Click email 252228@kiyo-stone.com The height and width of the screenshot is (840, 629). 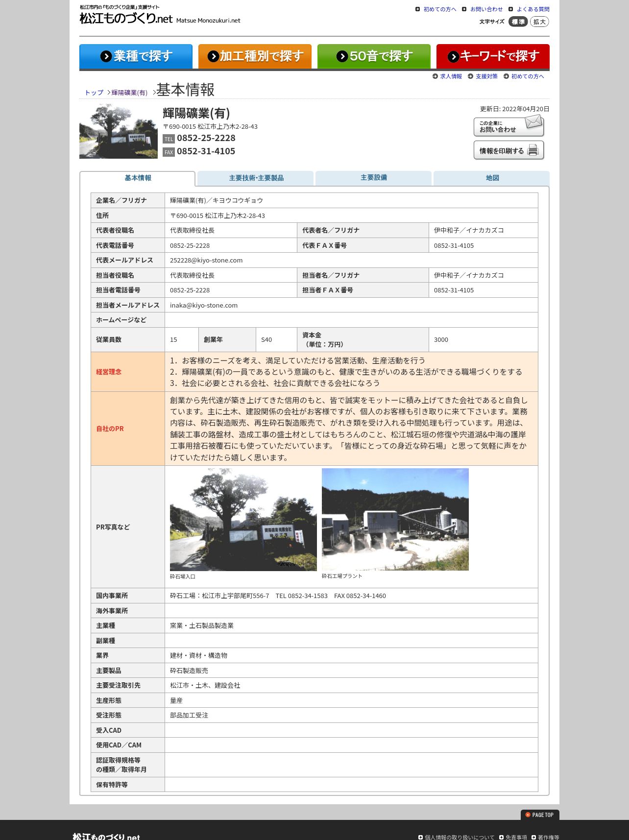(x=206, y=261)
